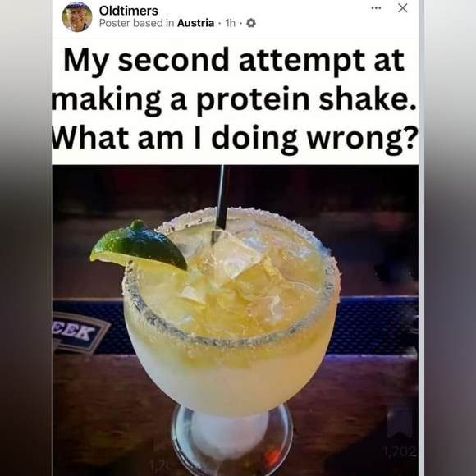The height and width of the screenshot is (476, 476).
Task: Open the margarita photo in viewer
Action: pyautogui.click(x=236, y=320)
